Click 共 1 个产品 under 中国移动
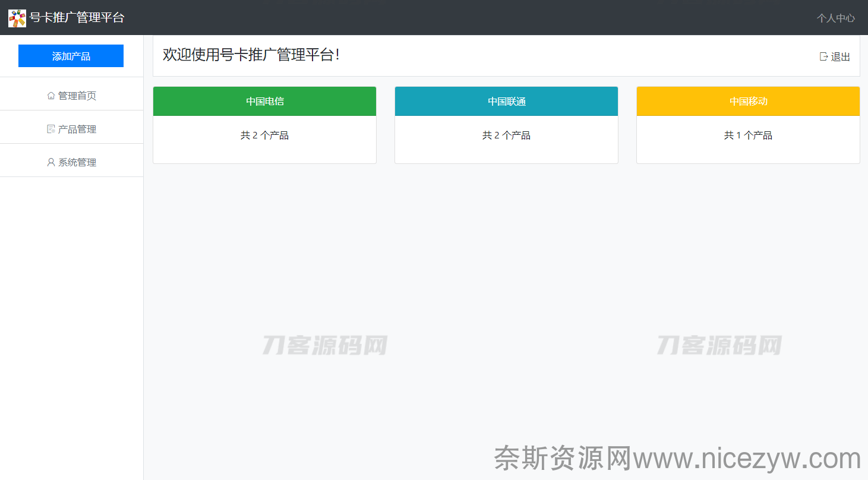Viewport: 868px width, 480px height. point(748,135)
